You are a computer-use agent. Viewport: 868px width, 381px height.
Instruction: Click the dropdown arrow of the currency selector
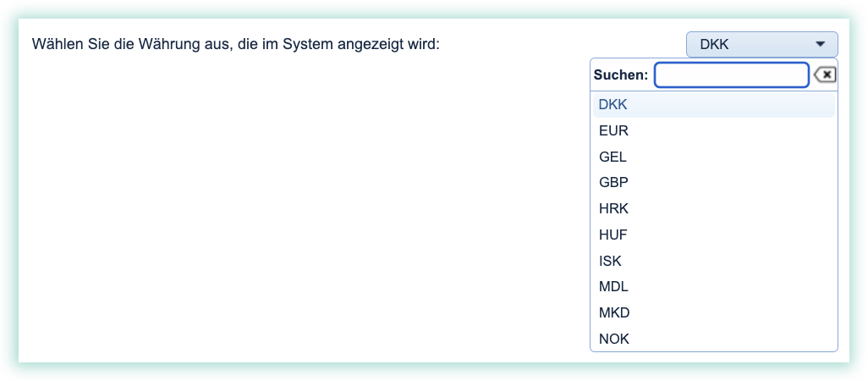pos(819,44)
